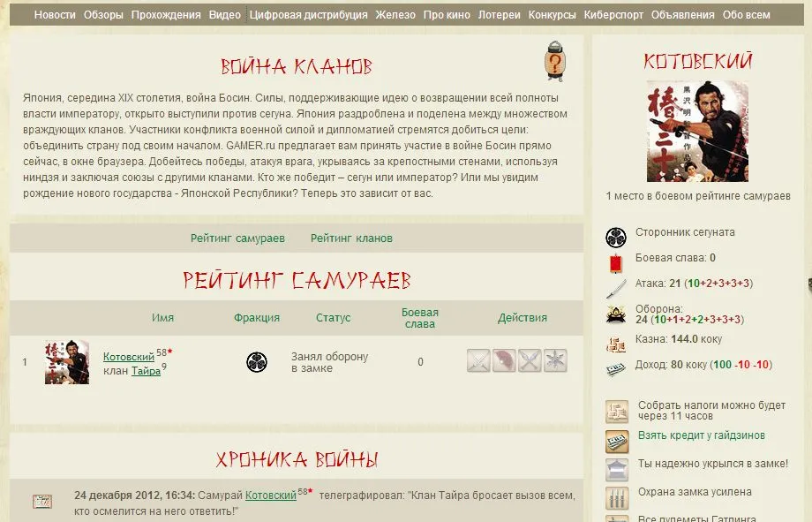Switch to Рейтинг кланов tab
This screenshot has height=522, width=812.
pyautogui.click(x=351, y=238)
